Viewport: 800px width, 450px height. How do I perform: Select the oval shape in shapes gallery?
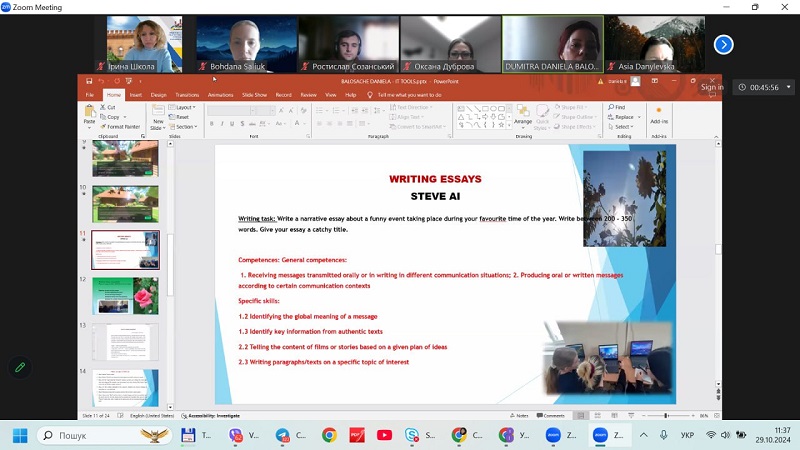[x=493, y=109]
